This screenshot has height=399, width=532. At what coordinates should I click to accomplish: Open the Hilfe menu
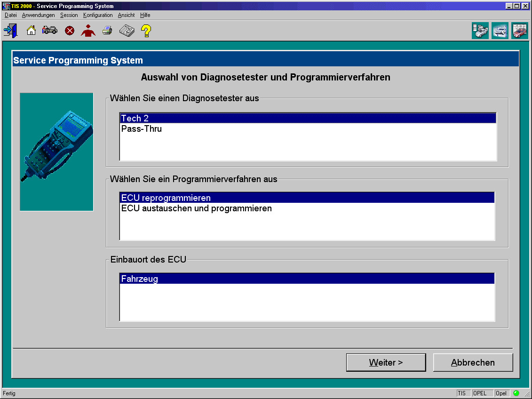pyautogui.click(x=145, y=15)
